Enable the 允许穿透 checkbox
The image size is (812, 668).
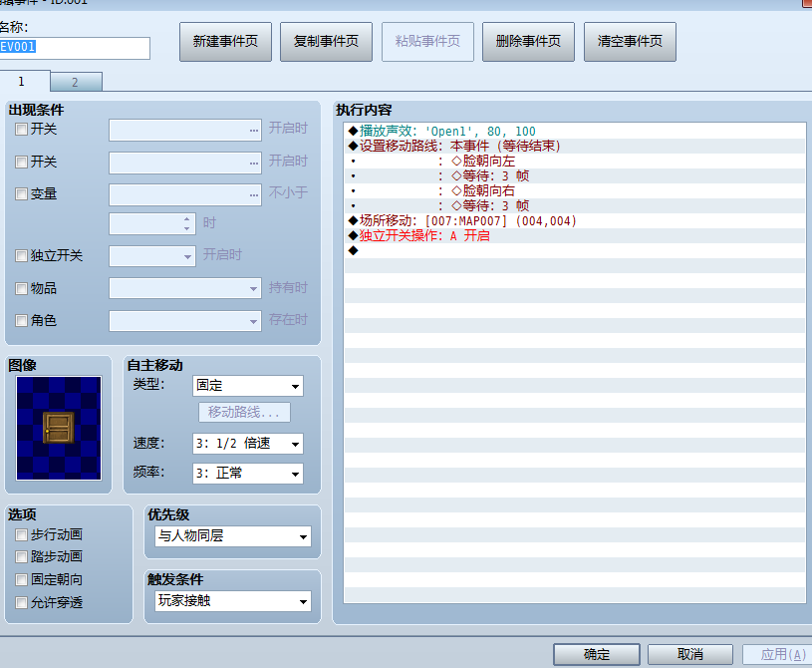click(22, 602)
